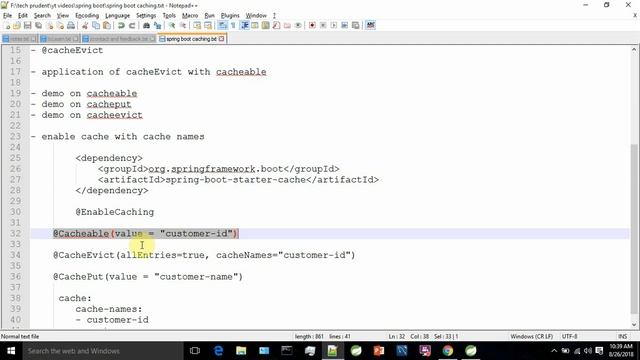
Task: Click the Save recorded macro icon
Action: click(356, 25)
